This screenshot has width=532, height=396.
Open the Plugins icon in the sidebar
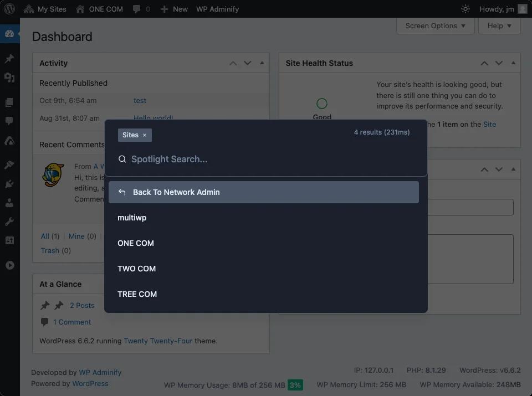9,183
